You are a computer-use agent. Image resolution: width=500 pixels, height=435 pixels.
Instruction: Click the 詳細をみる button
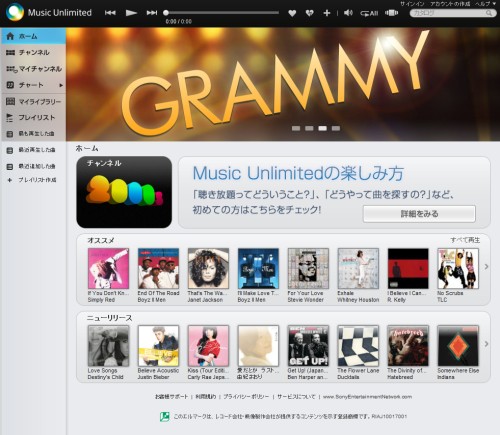419,214
